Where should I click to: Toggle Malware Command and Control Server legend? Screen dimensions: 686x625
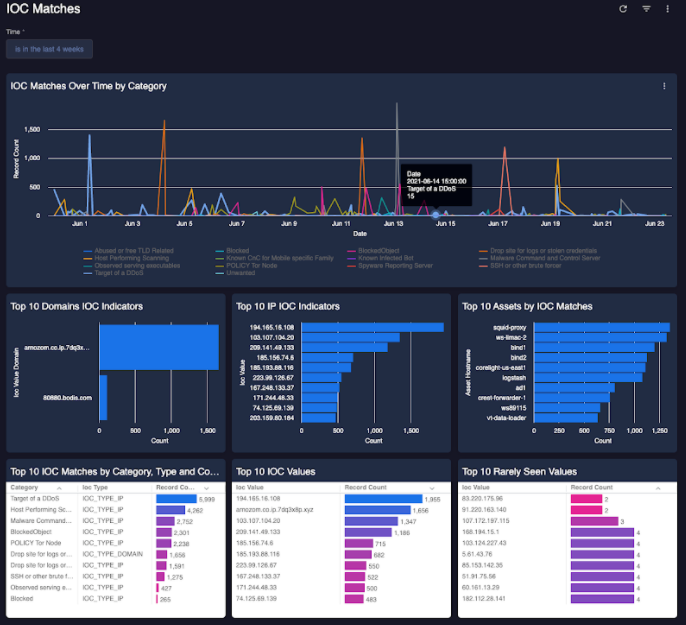[x=539, y=258]
